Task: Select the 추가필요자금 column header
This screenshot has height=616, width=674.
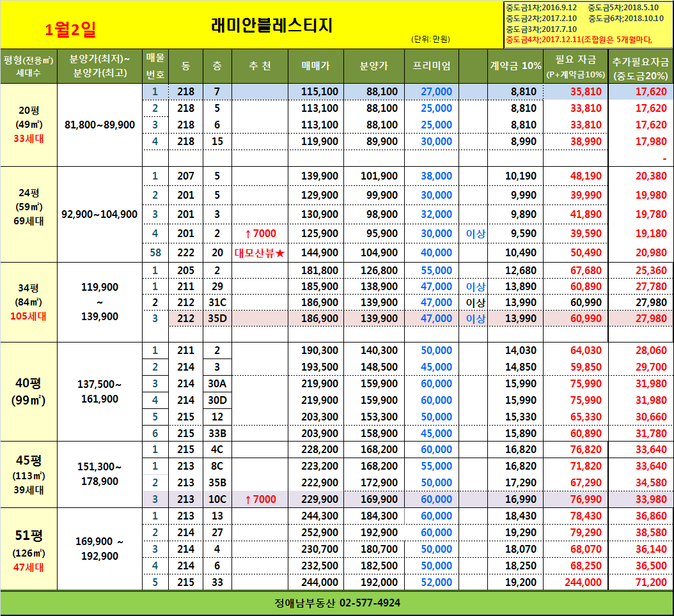Action: point(641,66)
